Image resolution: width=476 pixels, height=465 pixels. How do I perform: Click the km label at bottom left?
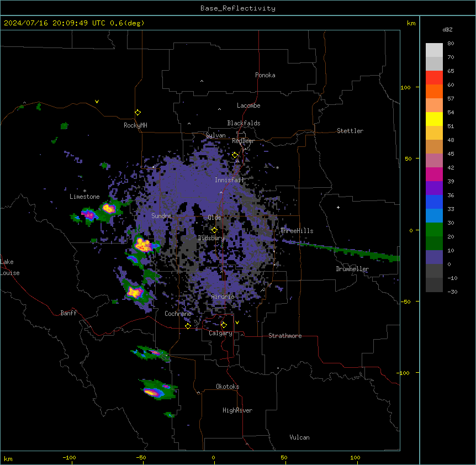8,459
